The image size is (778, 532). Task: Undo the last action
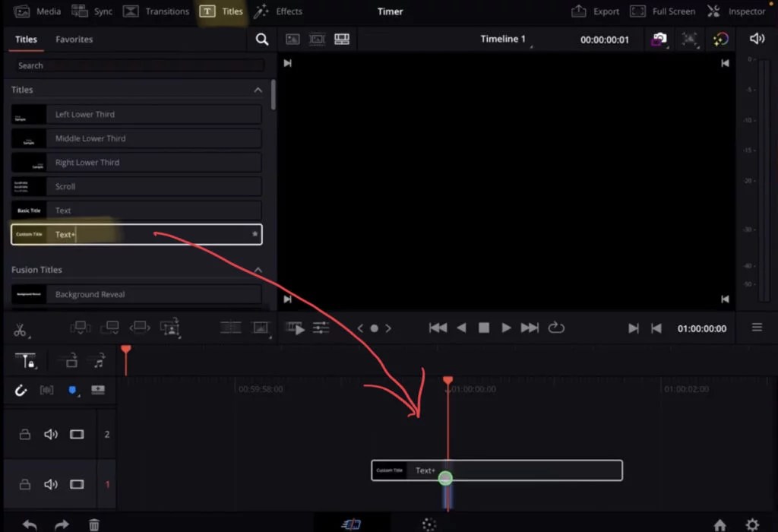pyautogui.click(x=29, y=524)
